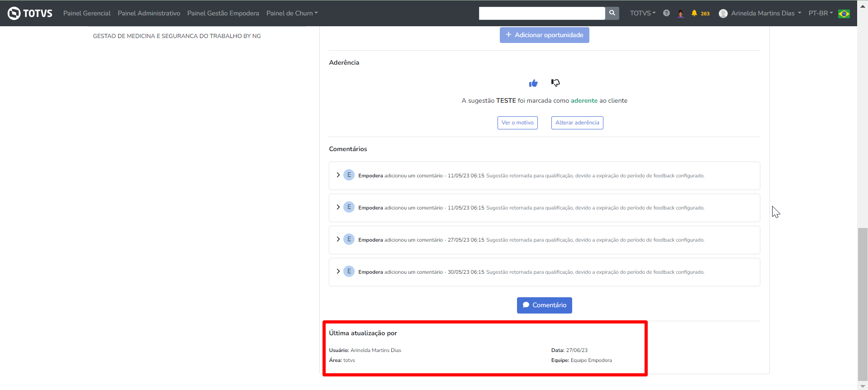Click Ver o motivo button
868x390 pixels.
coord(517,123)
